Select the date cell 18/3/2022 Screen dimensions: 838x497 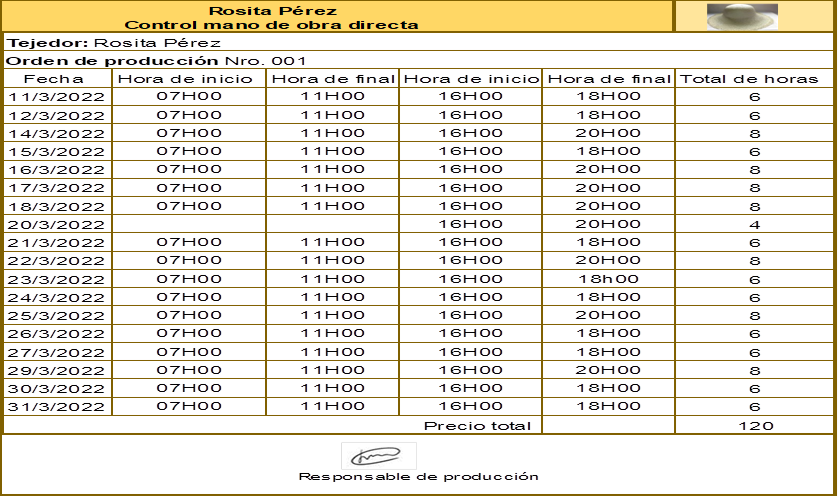point(58,206)
